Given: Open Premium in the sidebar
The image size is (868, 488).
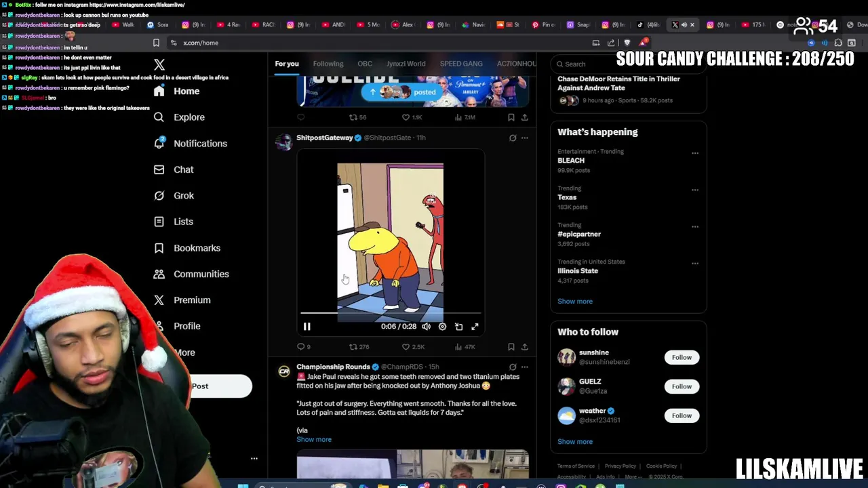Looking at the screenshot, I should 182,300.
